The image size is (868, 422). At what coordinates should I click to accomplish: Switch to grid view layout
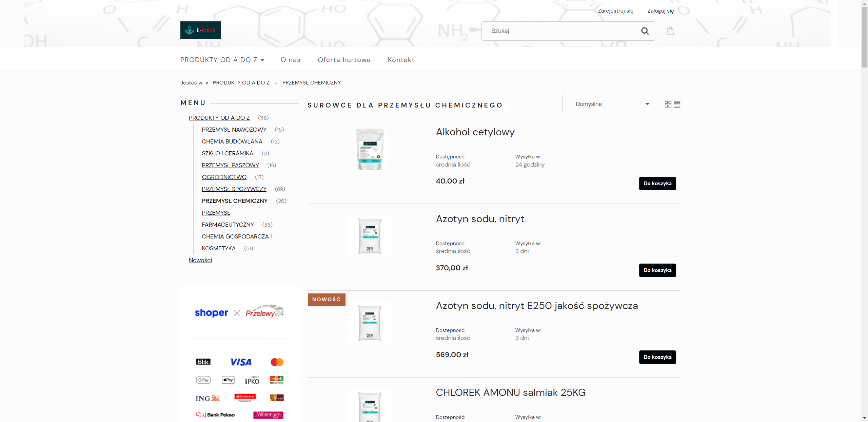[x=668, y=104]
